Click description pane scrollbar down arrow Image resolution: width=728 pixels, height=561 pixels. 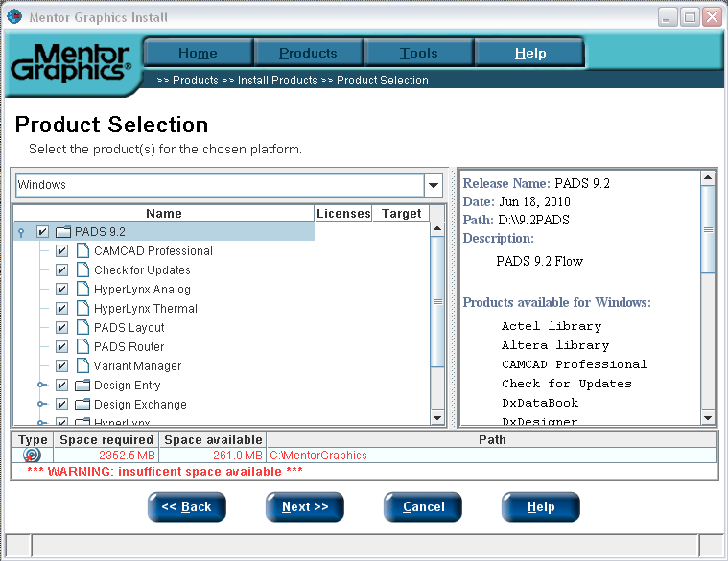[708, 418]
